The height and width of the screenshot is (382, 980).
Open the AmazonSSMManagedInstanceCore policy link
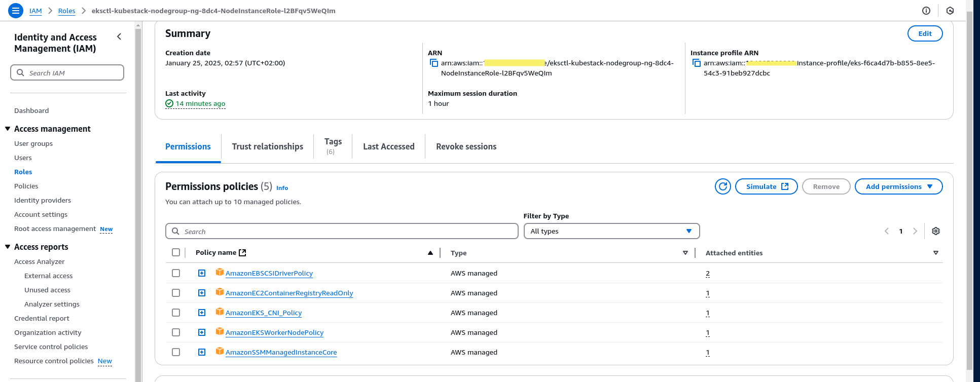pos(281,353)
